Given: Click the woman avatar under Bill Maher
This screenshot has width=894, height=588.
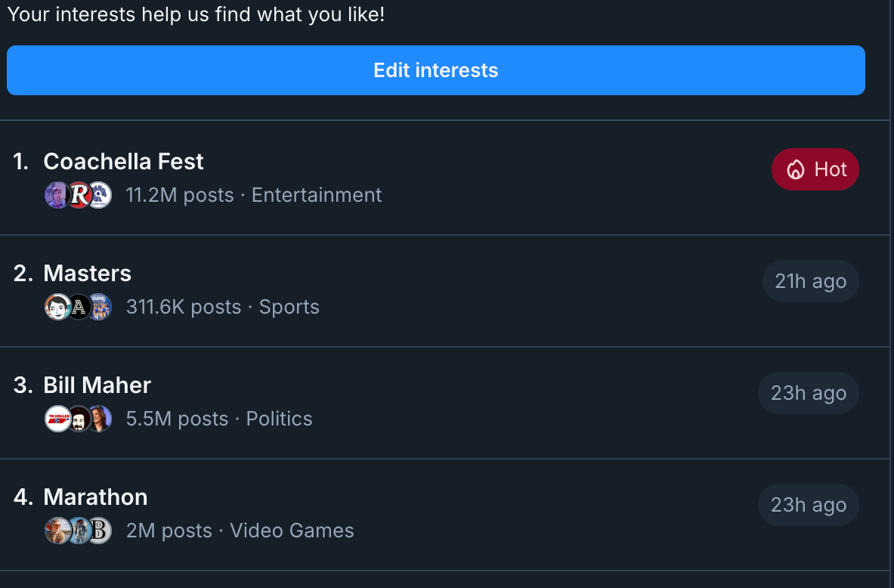Looking at the screenshot, I should click(x=100, y=419).
